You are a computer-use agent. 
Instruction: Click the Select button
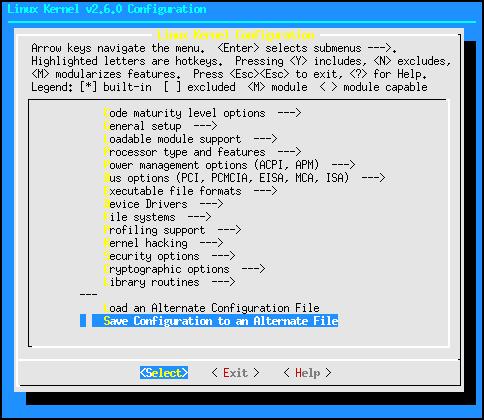click(x=164, y=373)
